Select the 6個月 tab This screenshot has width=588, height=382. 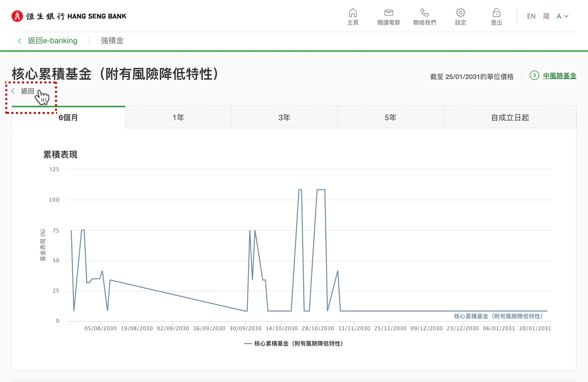(x=68, y=117)
